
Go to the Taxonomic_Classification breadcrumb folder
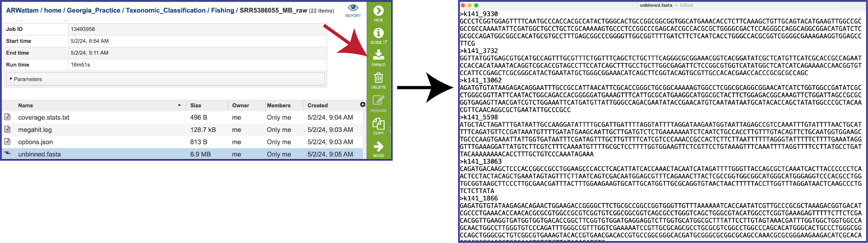[x=166, y=10]
